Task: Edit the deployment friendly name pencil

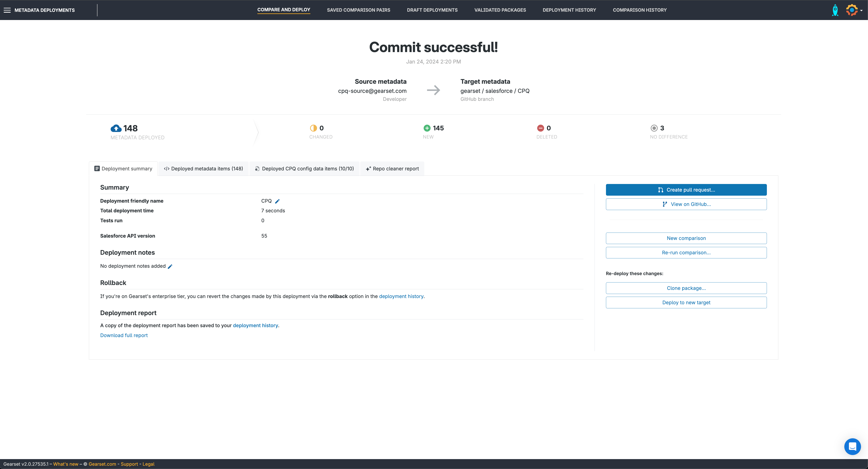Action: click(x=277, y=201)
